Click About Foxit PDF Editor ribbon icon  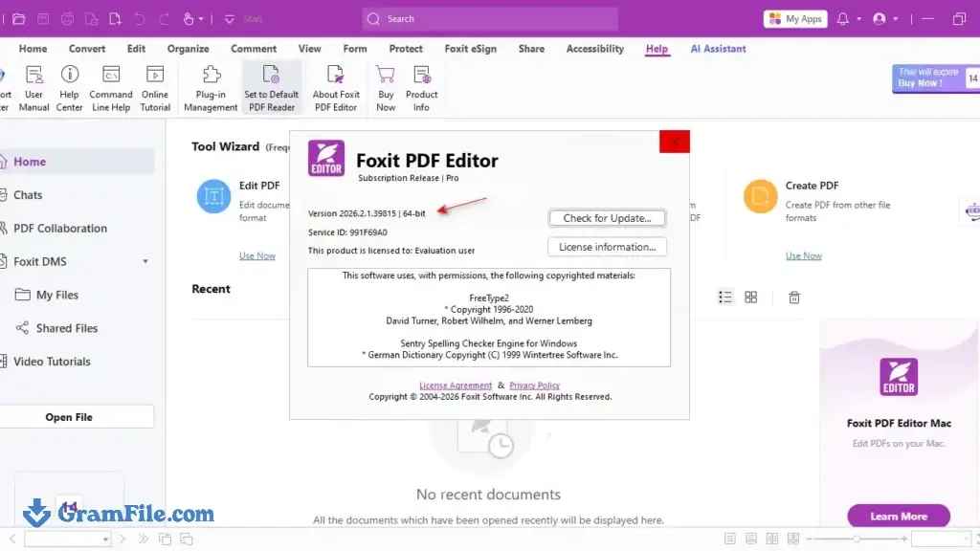point(336,88)
